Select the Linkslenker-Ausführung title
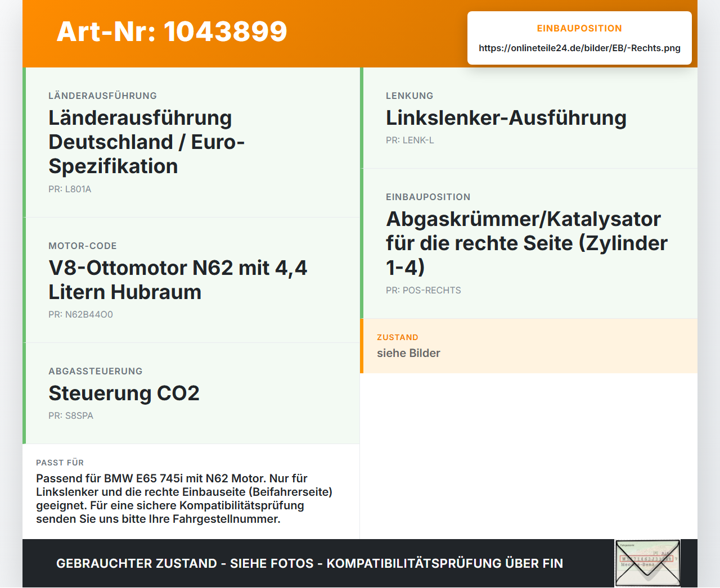 pos(506,117)
